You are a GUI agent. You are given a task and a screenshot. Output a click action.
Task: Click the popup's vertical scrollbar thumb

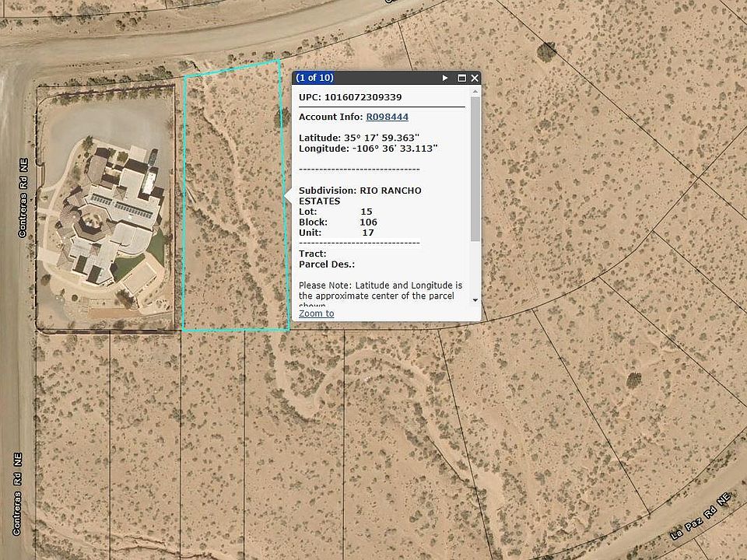coord(475,167)
